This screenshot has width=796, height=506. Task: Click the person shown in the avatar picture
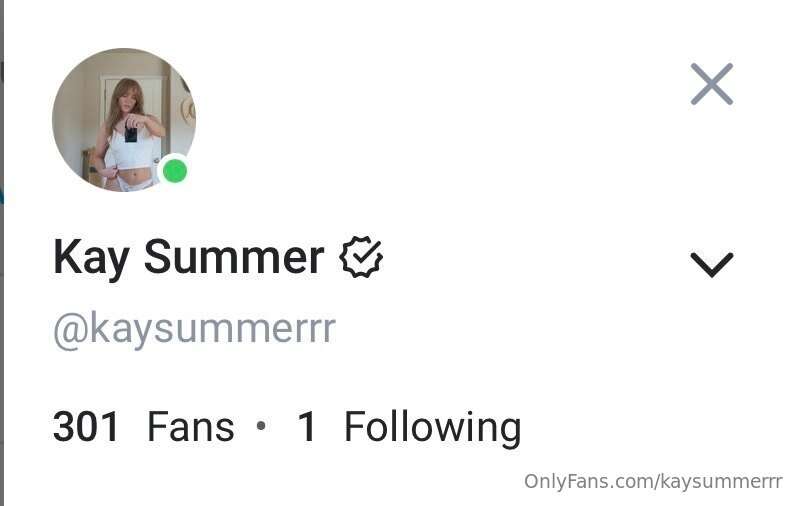click(129, 134)
